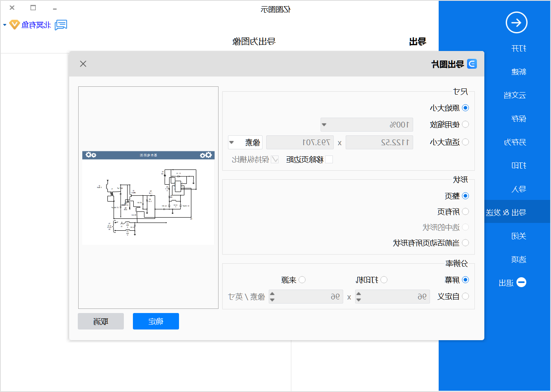Screen dimensions: 551x392
Task: Click the 关闭 menu item
Action: (519, 236)
